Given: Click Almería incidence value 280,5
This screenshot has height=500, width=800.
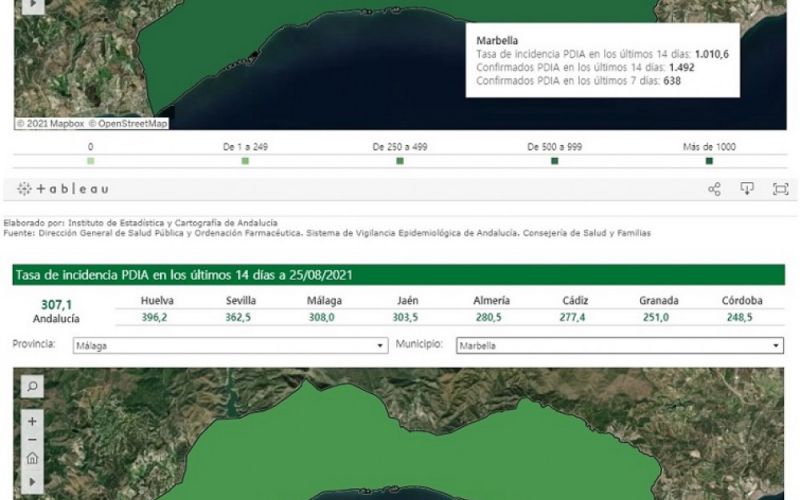Looking at the screenshot, I should pos(488,317).
